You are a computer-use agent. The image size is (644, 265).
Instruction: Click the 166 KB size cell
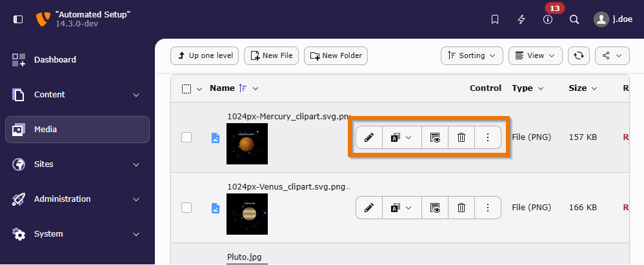tap(583, 208)
